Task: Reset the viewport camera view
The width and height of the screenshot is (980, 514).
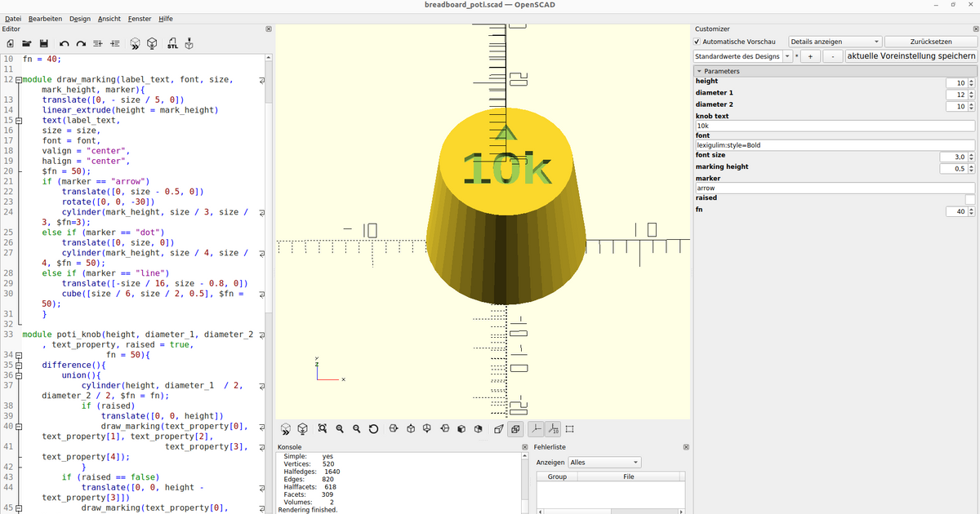Action: [373, 428]
